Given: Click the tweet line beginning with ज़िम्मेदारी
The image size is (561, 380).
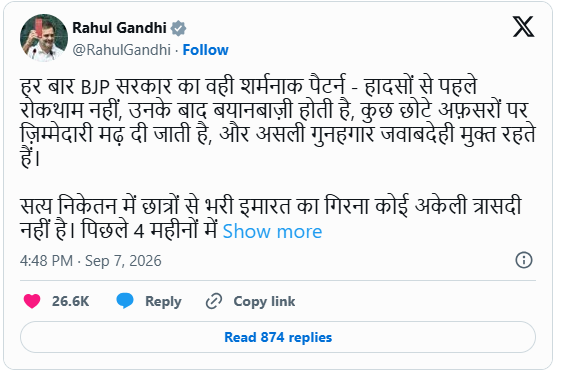Looking at the screenshot, I should click(x=278, y=134).
